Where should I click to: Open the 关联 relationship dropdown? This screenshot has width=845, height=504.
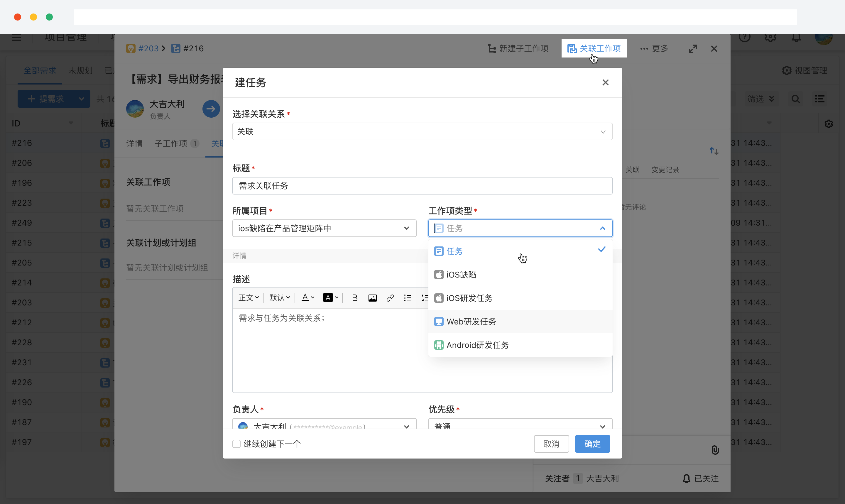(x=422, y=132)
